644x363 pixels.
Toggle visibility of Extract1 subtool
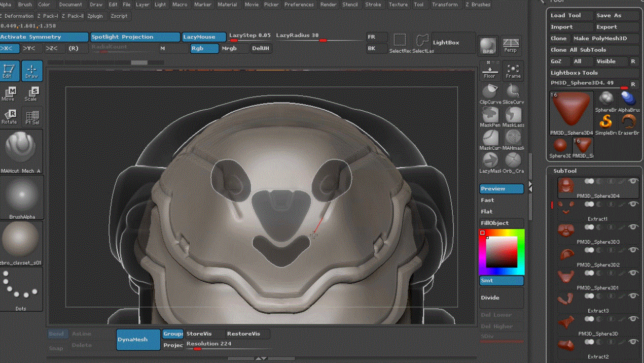tap(633, 204)
